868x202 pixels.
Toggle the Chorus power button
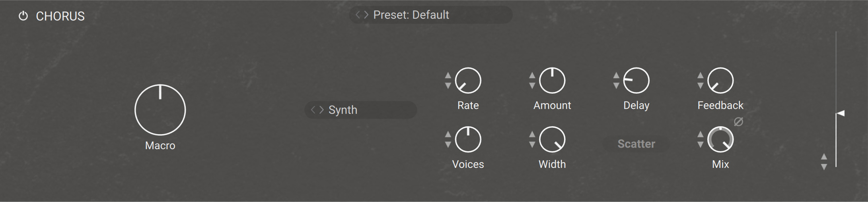(x=23, y=16)
